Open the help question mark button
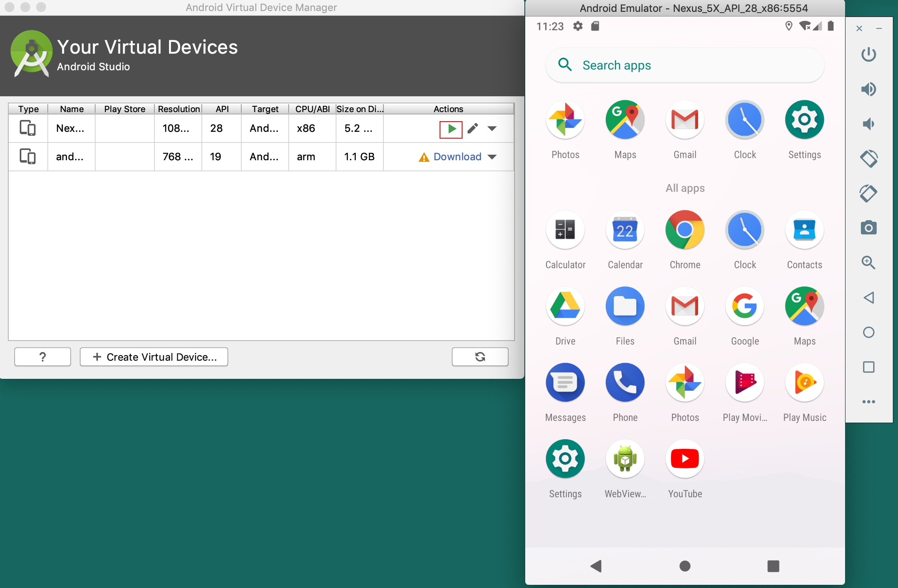Screen dimensions: 898x588 point(43,357)
